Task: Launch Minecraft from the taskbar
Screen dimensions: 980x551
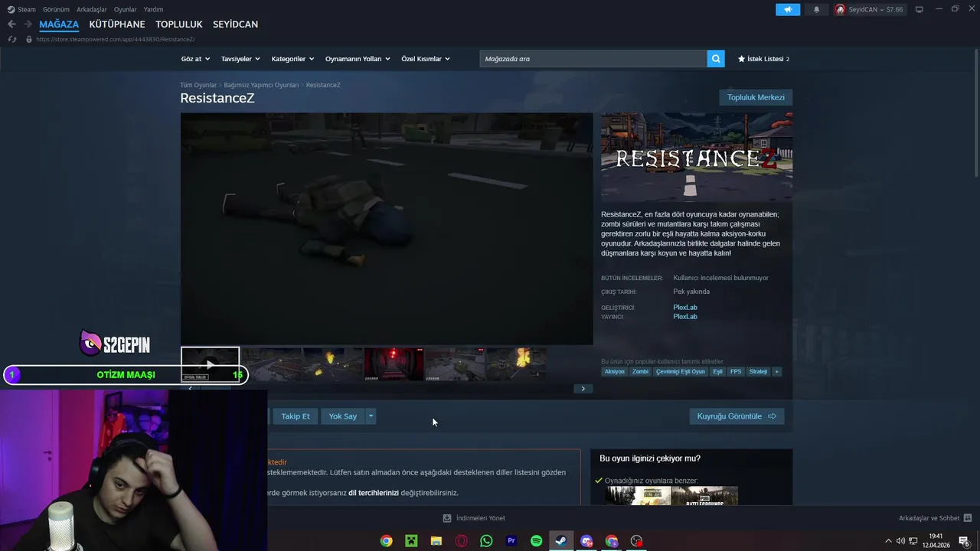Action: [411, 541]
